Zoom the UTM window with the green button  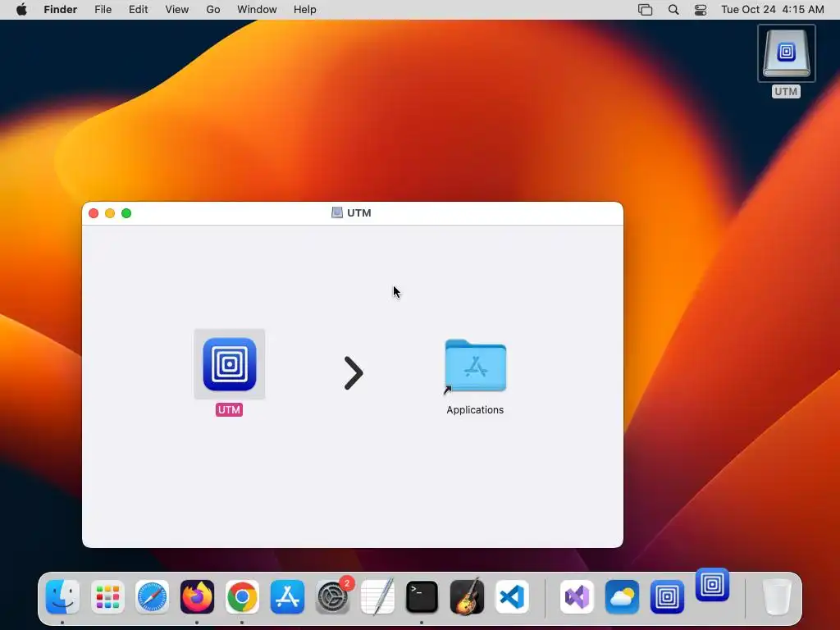click(x=126, y=213)
